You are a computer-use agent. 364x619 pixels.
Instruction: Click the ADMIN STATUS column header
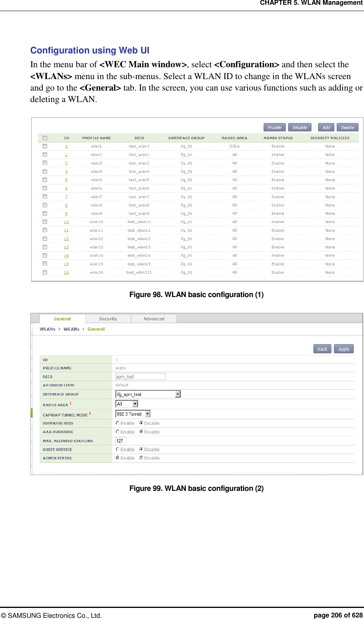[278, 138]
